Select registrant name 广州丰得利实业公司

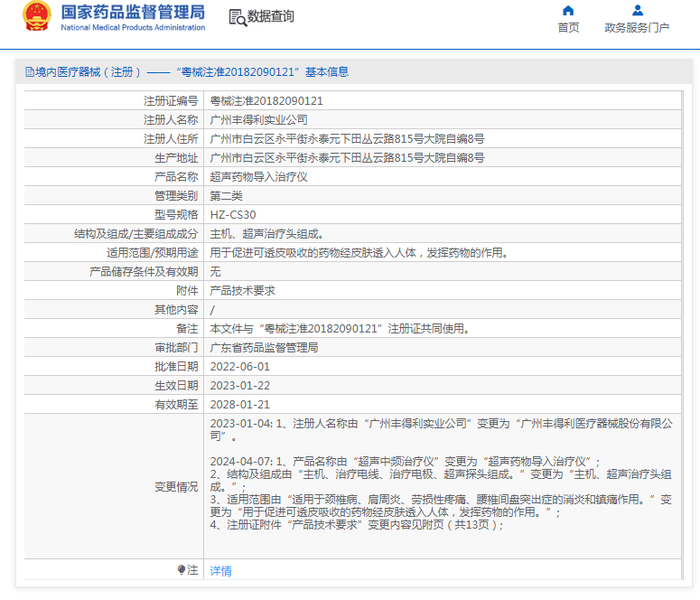pos(259,120)
